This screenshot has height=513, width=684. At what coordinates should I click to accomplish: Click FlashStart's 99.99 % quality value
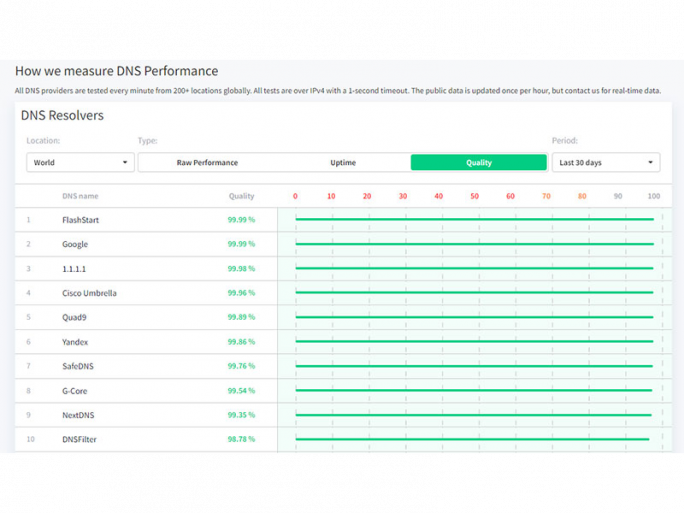click(241, 219)
